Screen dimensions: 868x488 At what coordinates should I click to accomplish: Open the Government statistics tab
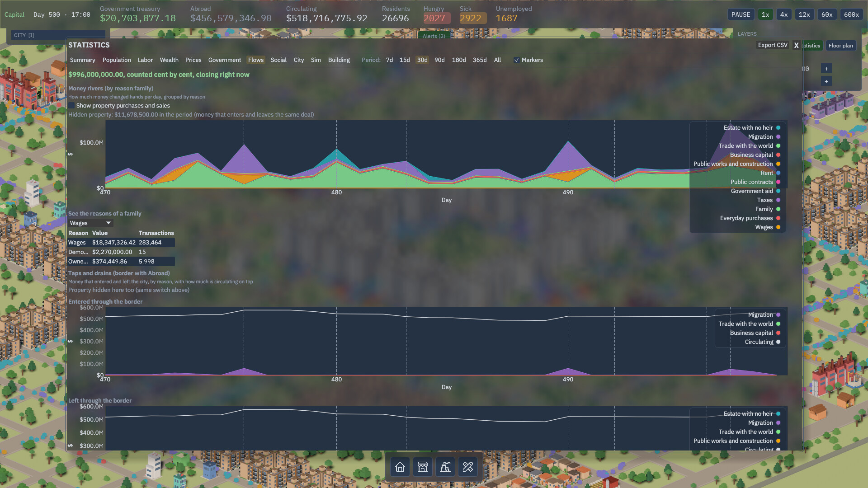coord(225,60)
